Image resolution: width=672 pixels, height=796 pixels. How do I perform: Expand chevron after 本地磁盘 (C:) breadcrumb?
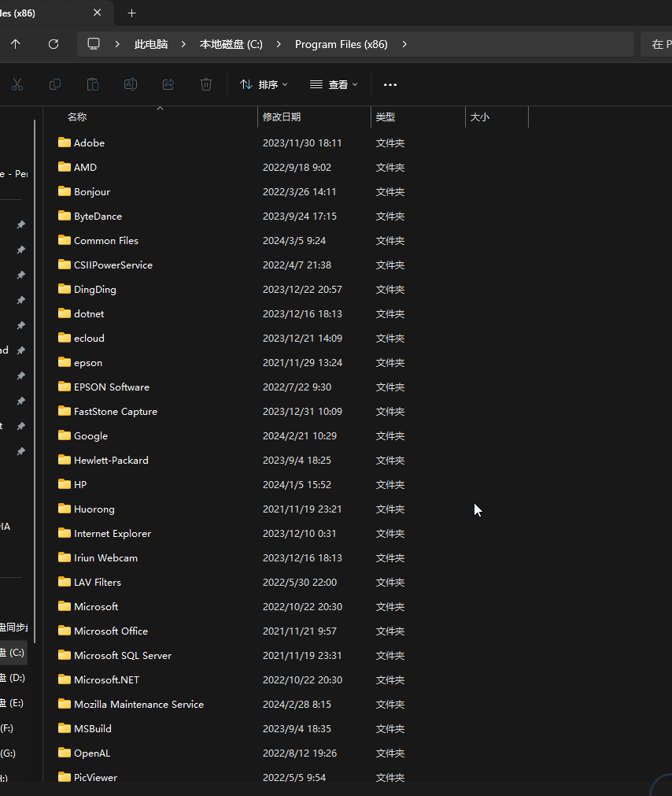click(x=279, y=44)
